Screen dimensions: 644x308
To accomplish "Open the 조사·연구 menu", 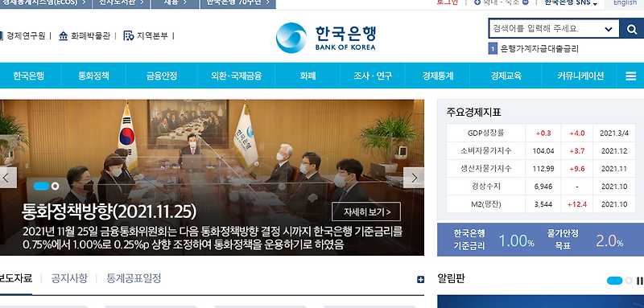I will (x=373, y=76).
